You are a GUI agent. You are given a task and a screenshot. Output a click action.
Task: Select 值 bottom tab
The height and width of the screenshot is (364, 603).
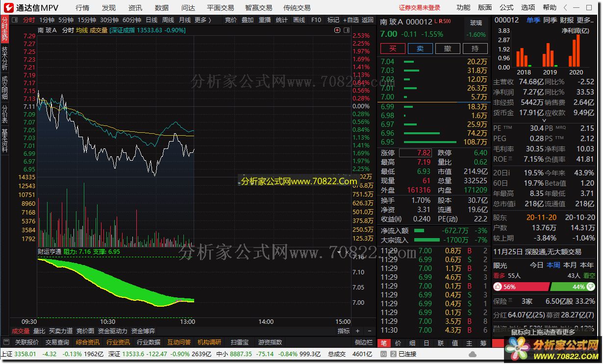pyautogui.click(x=455, y=343)
